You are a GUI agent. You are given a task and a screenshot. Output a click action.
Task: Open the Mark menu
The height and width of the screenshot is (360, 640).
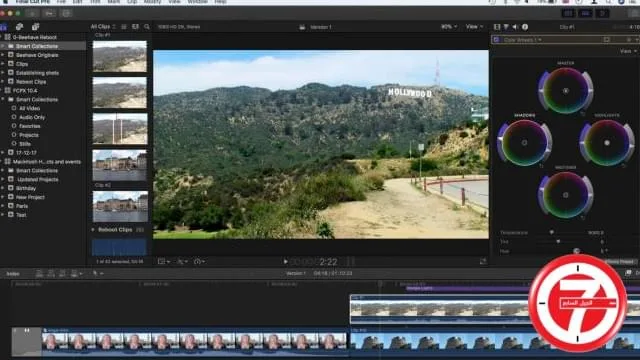tap(113, 2)
